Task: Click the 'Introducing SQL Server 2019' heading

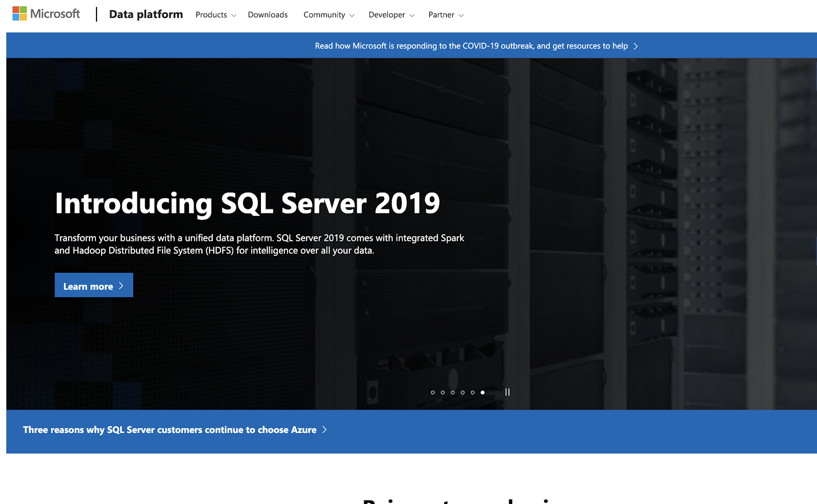Action: (x=247, y=203)
